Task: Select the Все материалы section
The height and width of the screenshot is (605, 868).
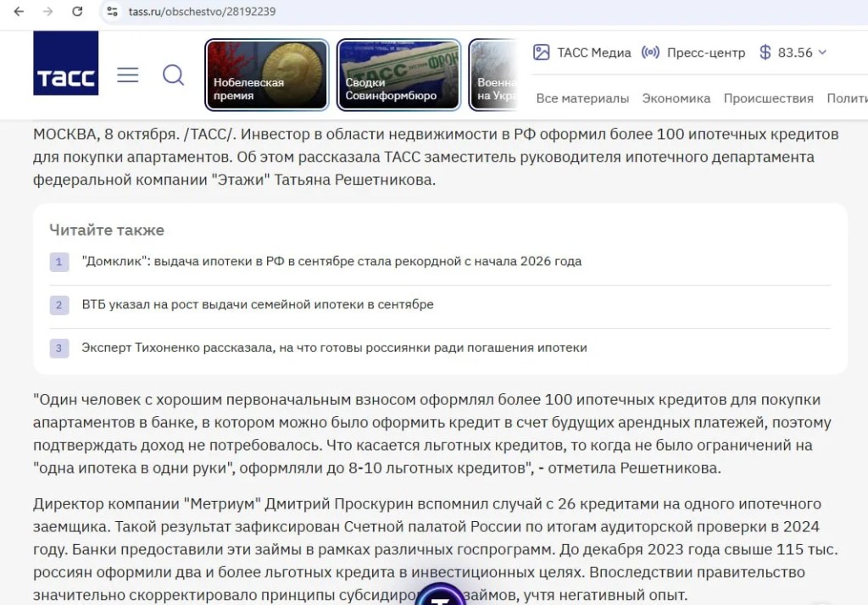Action: click(x=582, y=98)
